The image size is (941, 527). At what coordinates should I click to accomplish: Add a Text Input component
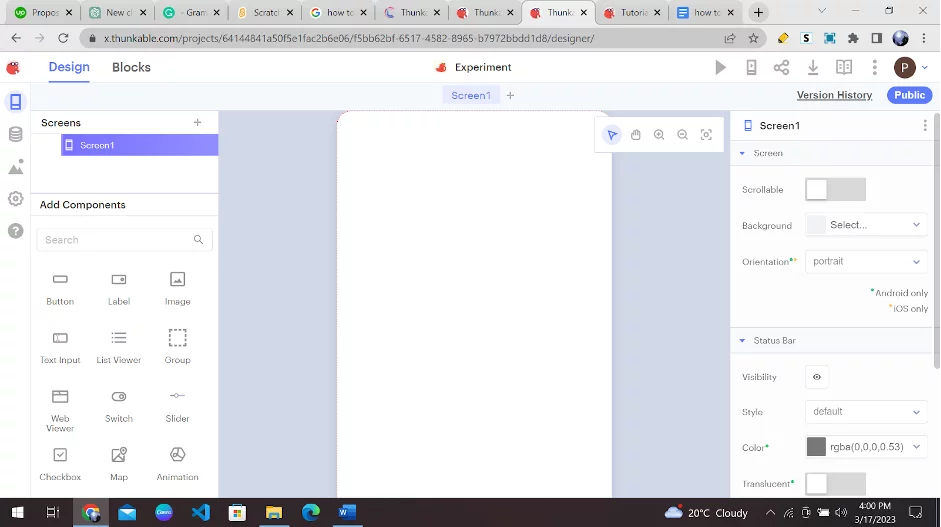[x=60, y=347]
